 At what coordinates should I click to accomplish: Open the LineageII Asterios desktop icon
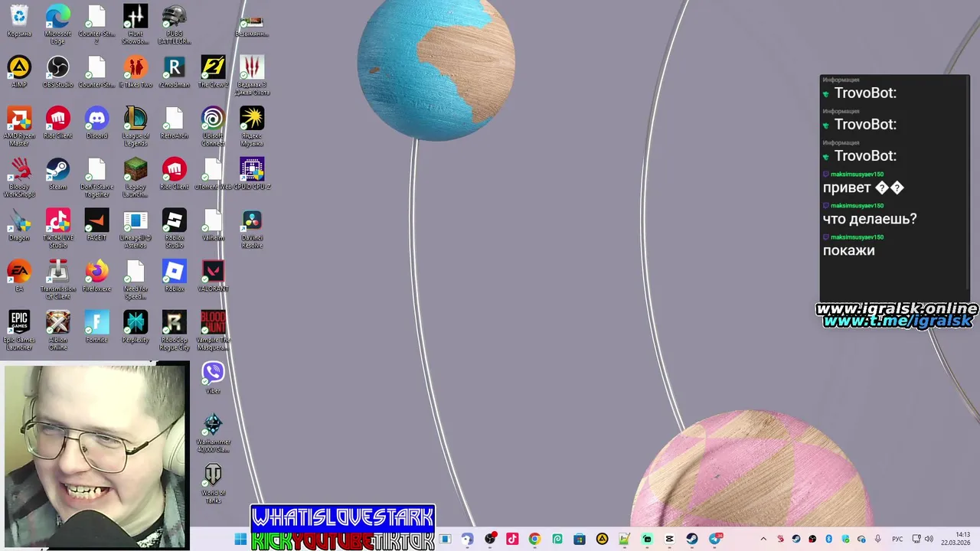pos(136,228)
